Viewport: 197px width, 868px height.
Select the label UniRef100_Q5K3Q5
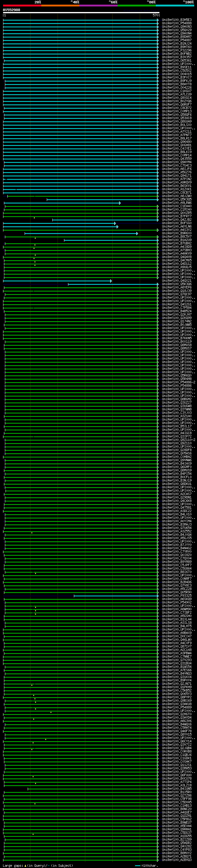(177, 200)
